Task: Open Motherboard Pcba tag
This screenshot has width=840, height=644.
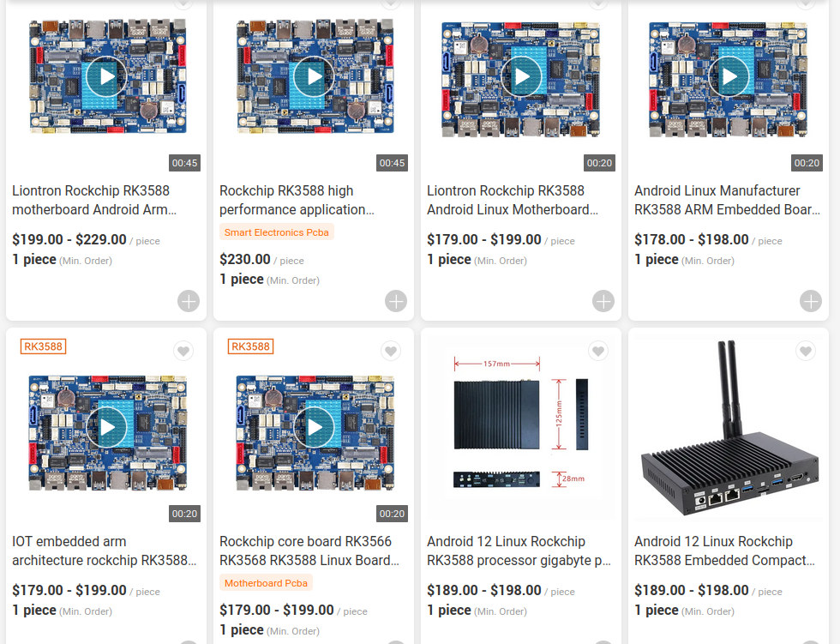Action: point(266,583)
